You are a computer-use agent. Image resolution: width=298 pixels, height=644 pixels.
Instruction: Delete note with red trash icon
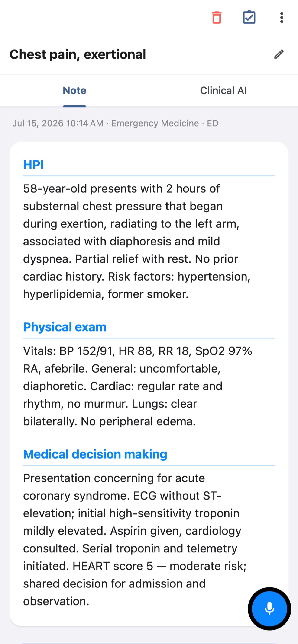pyautogui.click(x=217, y=17)
